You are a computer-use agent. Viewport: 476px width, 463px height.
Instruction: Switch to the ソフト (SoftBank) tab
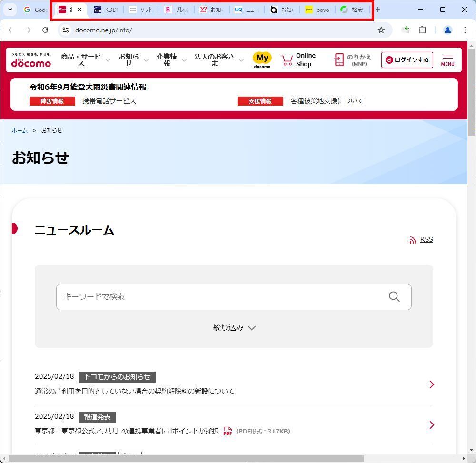tap(141, 10)
